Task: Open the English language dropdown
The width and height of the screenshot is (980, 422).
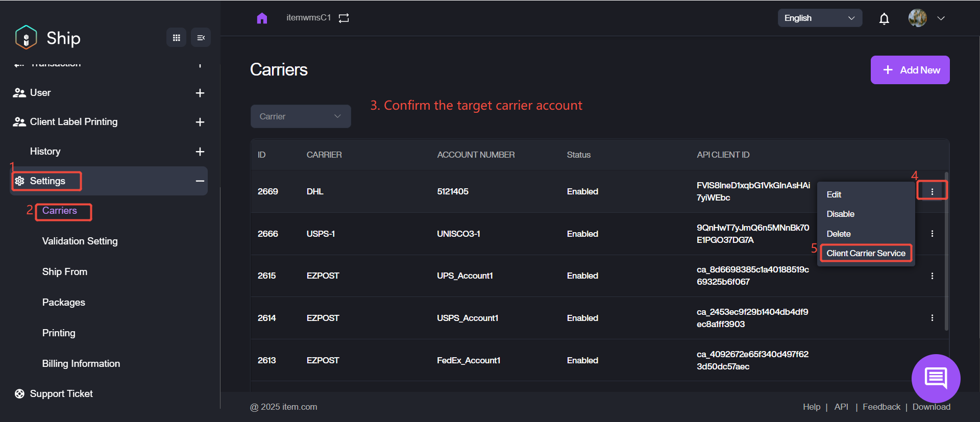Action: click(x=819, y=18)
